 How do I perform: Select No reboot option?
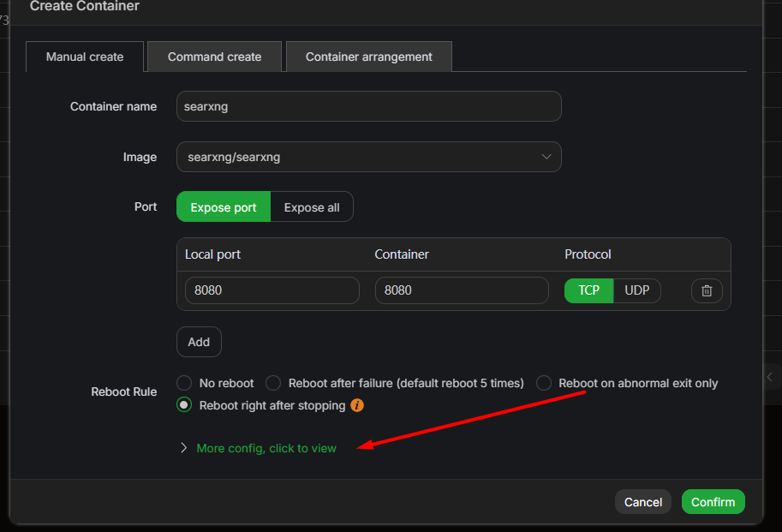[x=184, y=383]
